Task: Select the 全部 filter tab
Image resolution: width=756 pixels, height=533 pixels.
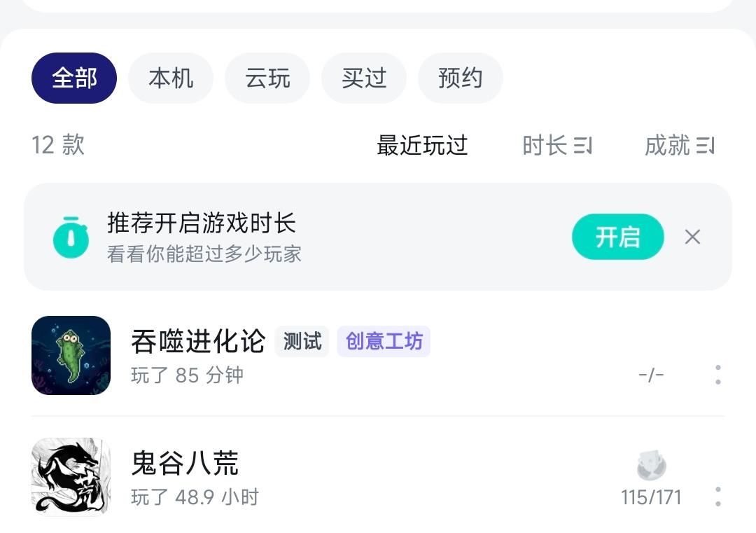Action: [74, 78]
